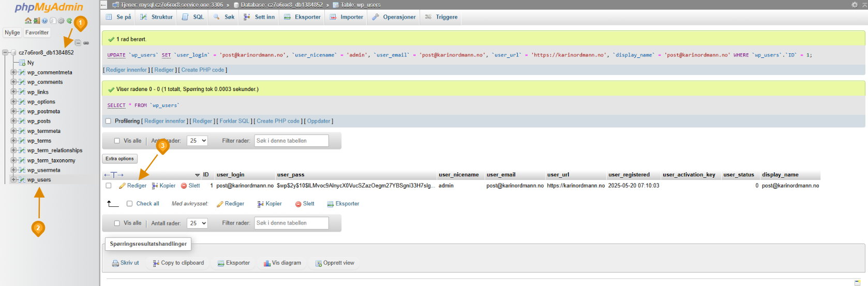Open the Importer tab
868x286 pixels.
(x=347, y=17)
